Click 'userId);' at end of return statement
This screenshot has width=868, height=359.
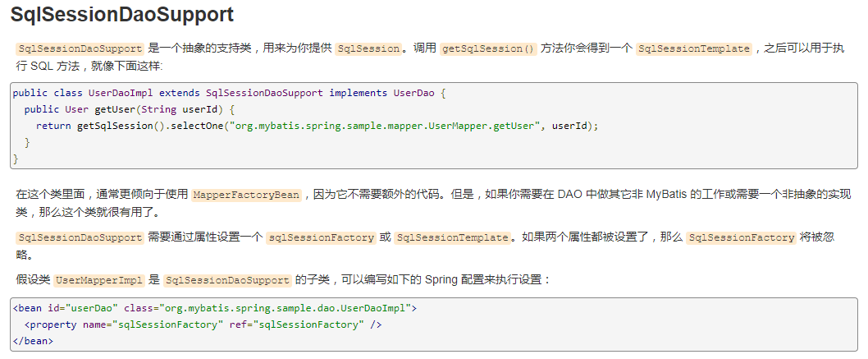click(x=575, y=126)
